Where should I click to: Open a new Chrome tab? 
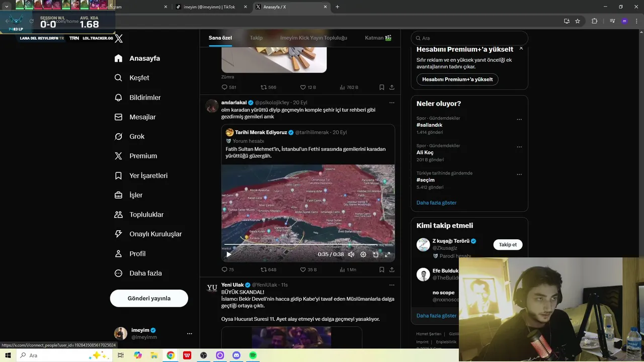pyautogui.click(x=337, y=7)
